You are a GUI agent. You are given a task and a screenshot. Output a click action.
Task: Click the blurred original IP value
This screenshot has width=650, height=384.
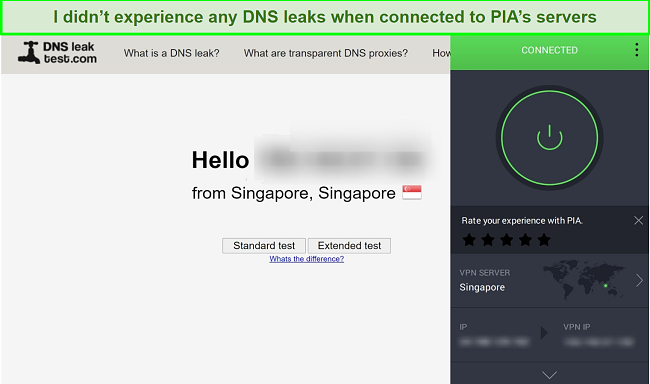coord(494,342)
